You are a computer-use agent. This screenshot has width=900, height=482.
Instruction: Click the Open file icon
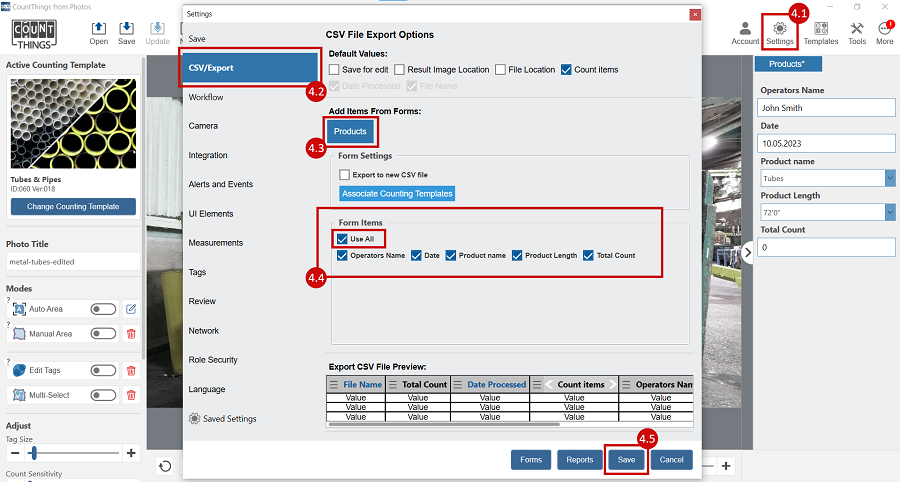[x=99, y=28]
